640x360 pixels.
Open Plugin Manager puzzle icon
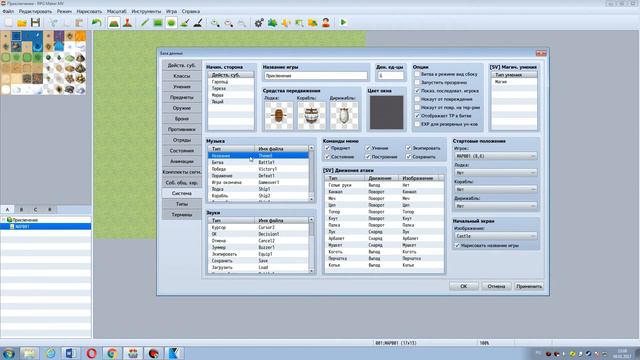pos(272,22)
